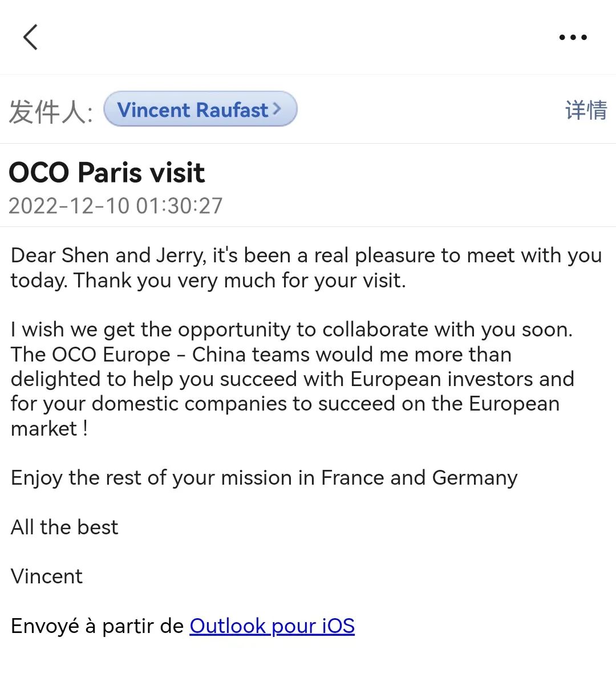This screenshot has width=616, height=686.
Task: Tap the back arrow icon
Action: pos(31,38)
